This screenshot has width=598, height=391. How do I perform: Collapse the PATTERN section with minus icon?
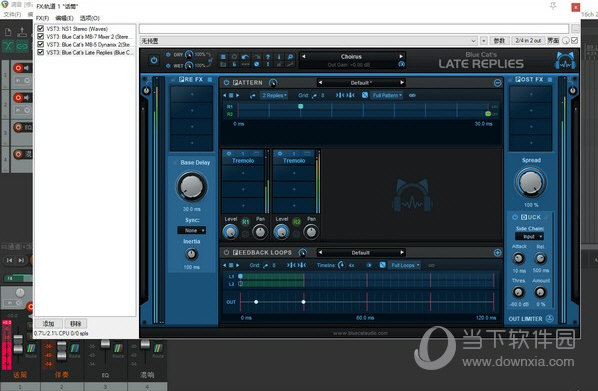tap(497, 83)
